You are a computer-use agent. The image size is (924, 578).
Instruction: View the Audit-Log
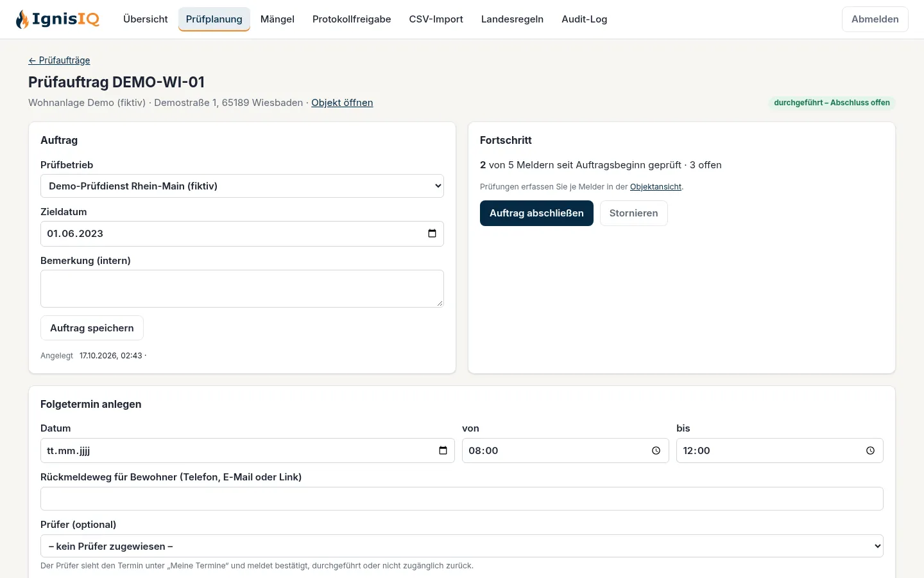point(585,19)
